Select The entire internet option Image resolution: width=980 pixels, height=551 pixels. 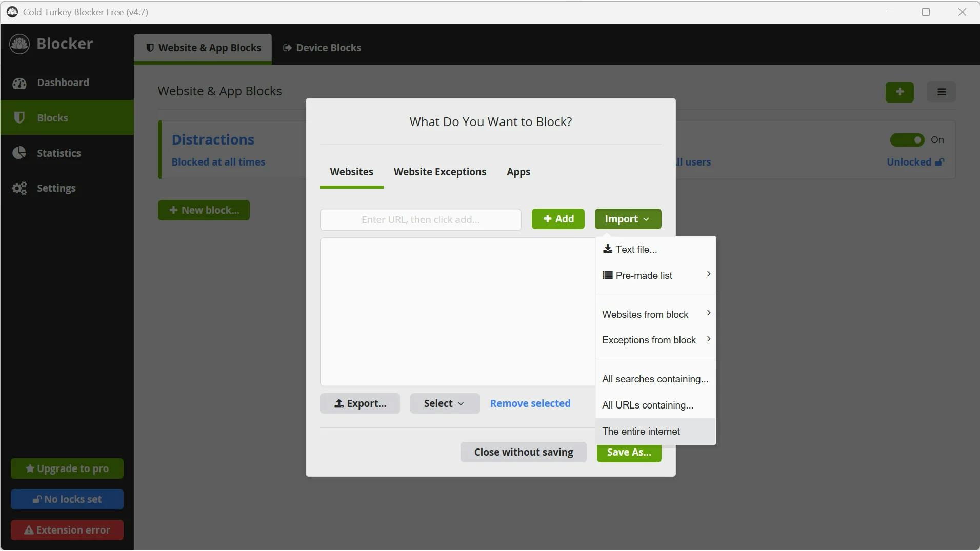point(655,431)
